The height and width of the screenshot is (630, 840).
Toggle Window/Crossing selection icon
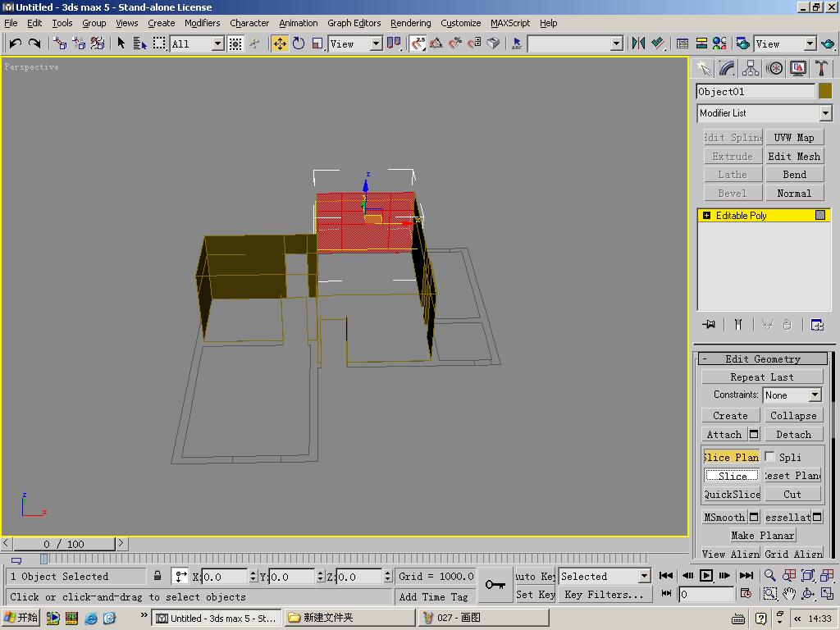click(235, 43)
